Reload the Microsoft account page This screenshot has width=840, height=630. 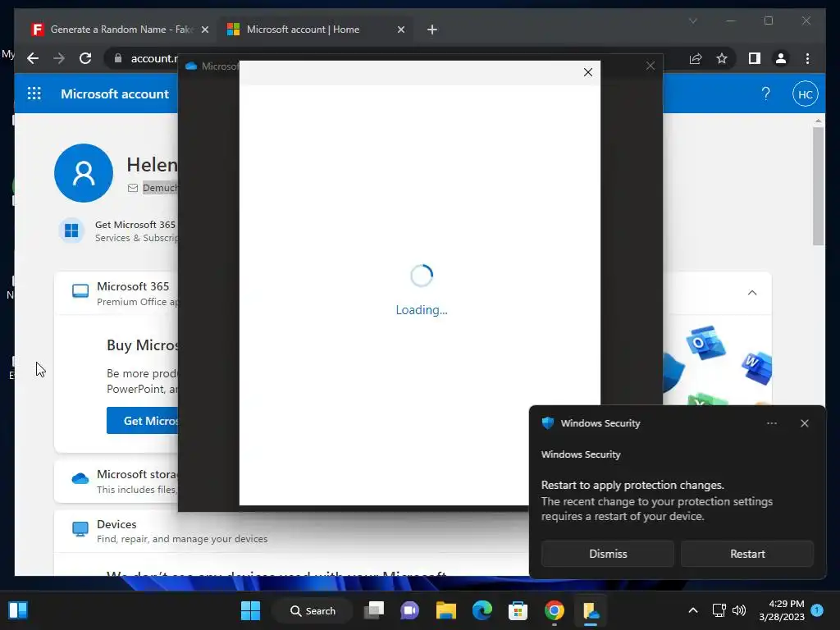point(85,58)
